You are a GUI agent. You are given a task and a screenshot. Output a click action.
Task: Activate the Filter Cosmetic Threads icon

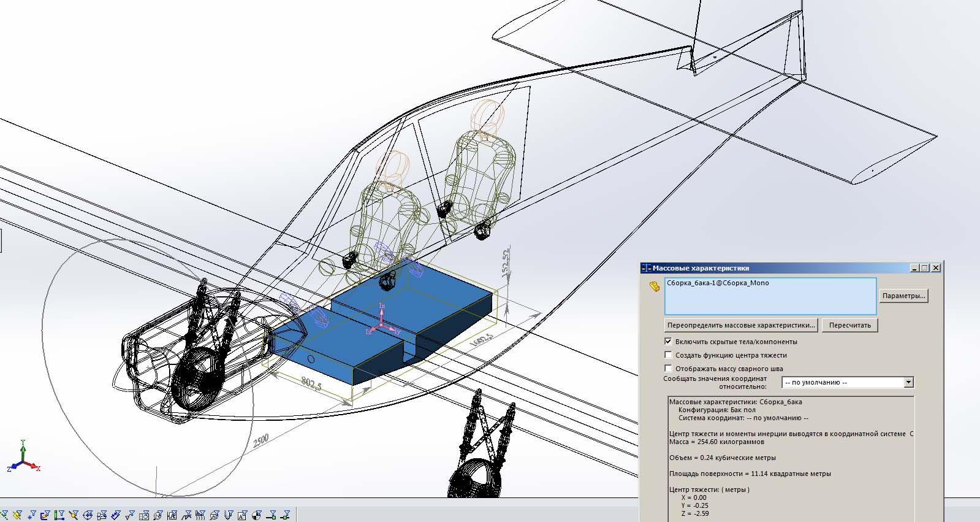(x=229, y=515)
